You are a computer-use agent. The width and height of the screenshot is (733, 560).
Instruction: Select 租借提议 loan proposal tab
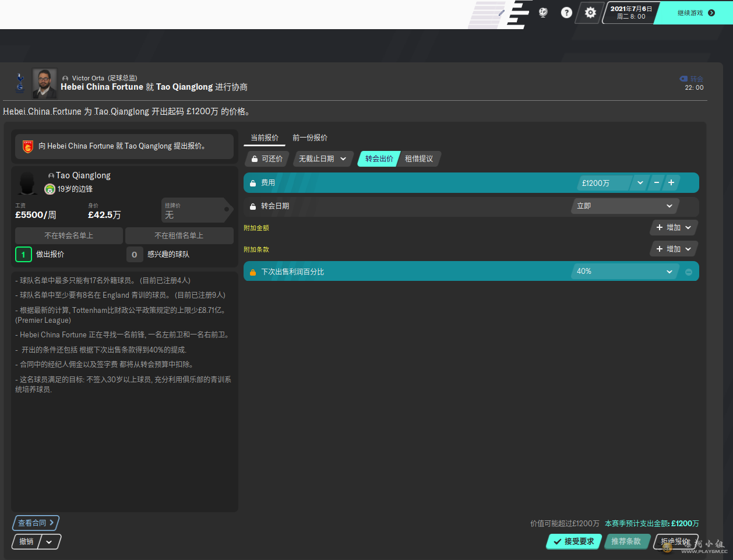point(419,159)
